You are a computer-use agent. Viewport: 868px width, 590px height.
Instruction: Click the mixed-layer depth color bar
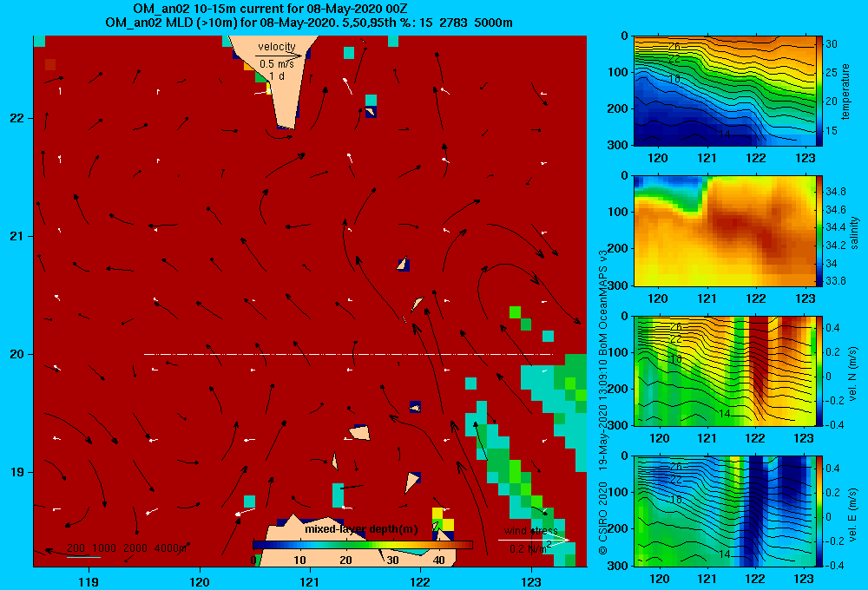click(363, 545)
